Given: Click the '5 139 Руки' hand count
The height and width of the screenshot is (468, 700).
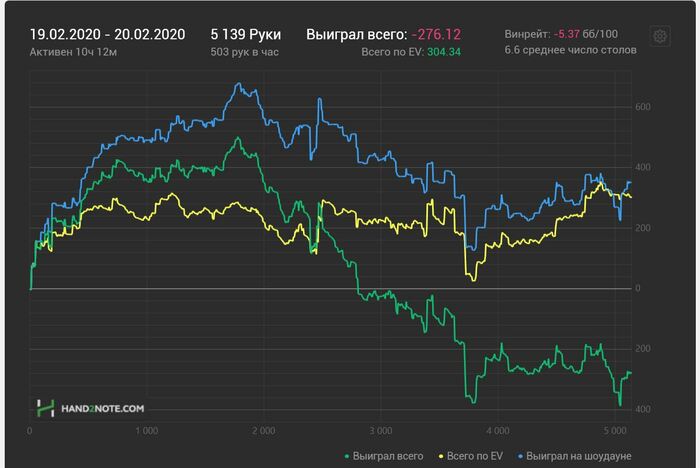Looking at the screenshot, I should 245,34.
